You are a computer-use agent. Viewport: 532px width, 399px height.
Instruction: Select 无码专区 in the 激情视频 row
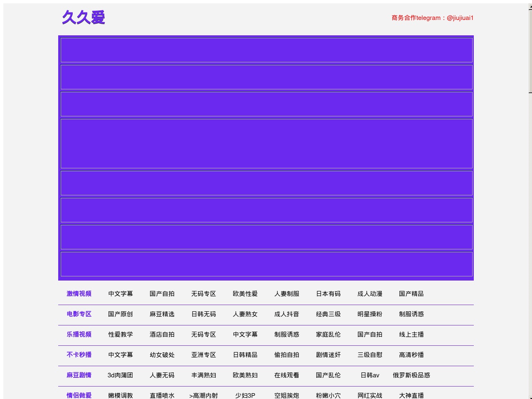pyautogui.click(x=204, y=293)
